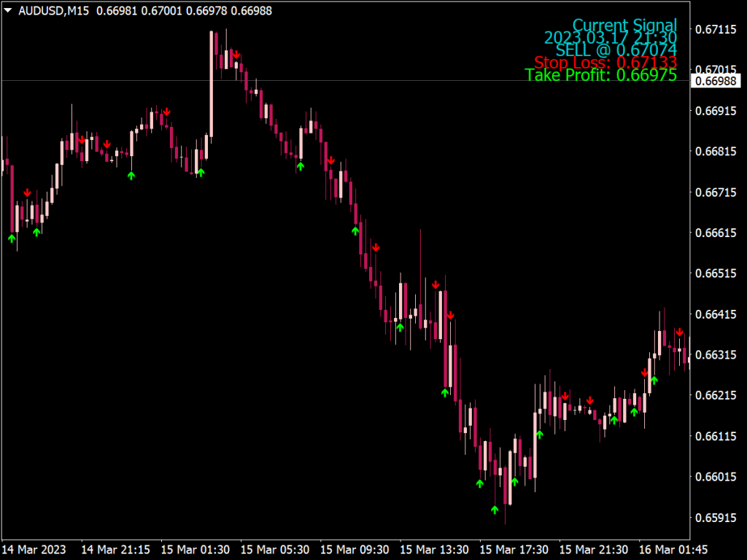Viewport: 747px width, 560px height.
Task: Click the signal date '2023.03.17 21:30'
Action: (x=611, y=38)
